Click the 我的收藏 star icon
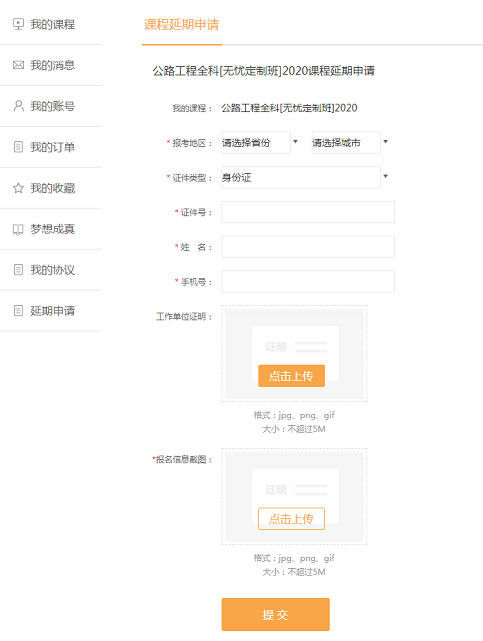The width and height of the screenshot is (483, 641). (x=18, y=188)
